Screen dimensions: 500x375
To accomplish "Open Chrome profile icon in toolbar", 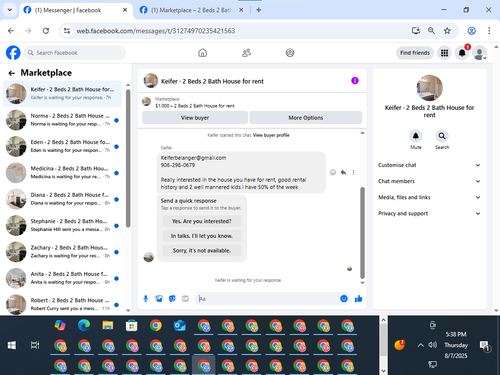I will [x=471, y=31].
